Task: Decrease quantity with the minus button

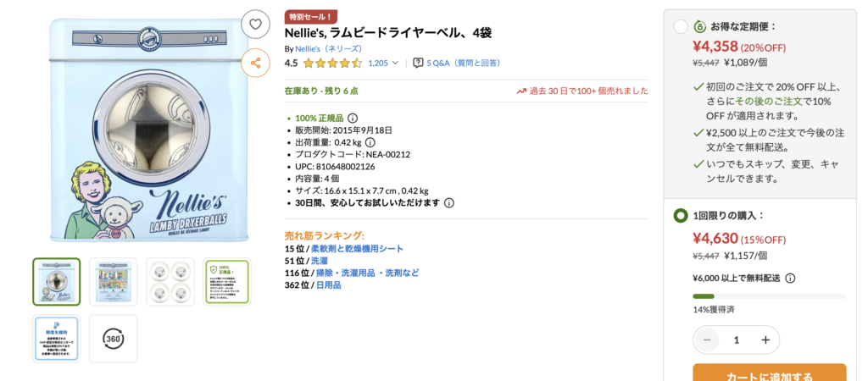Action: pos(707,340)
